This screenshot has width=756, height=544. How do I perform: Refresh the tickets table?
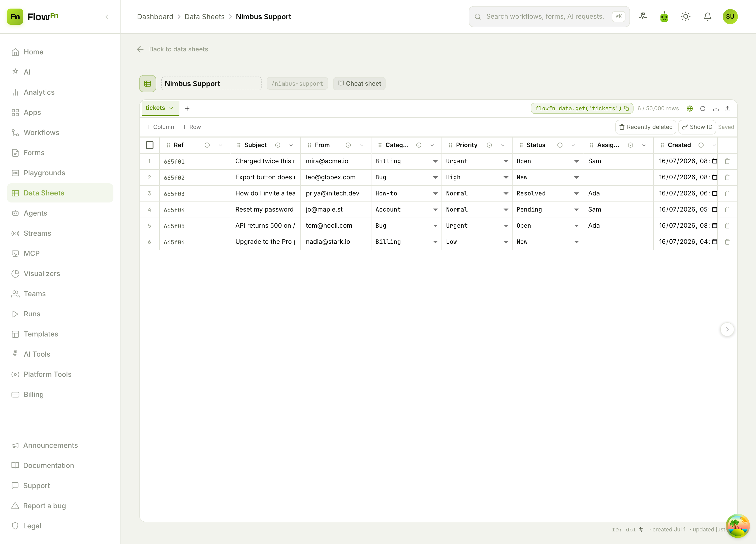[703, 109]
